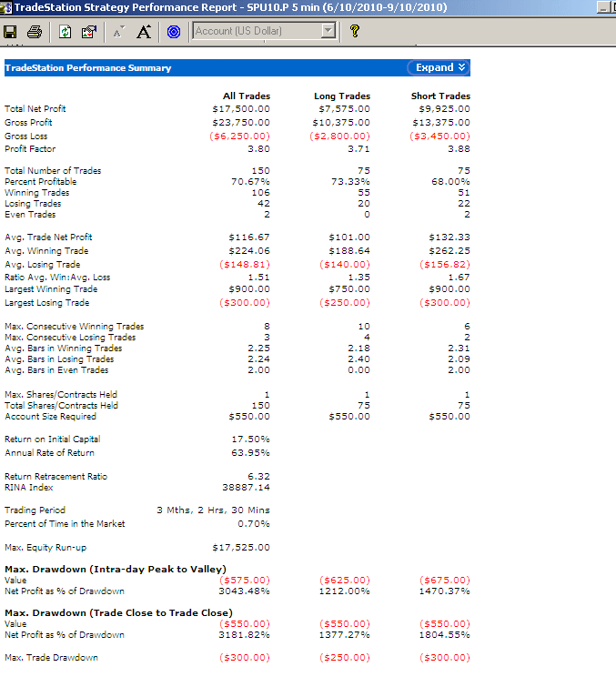This screenshot has width=616, height=687.
Task: Click the Max. Consecutive Losing Trades label
Action: point(70,338)
